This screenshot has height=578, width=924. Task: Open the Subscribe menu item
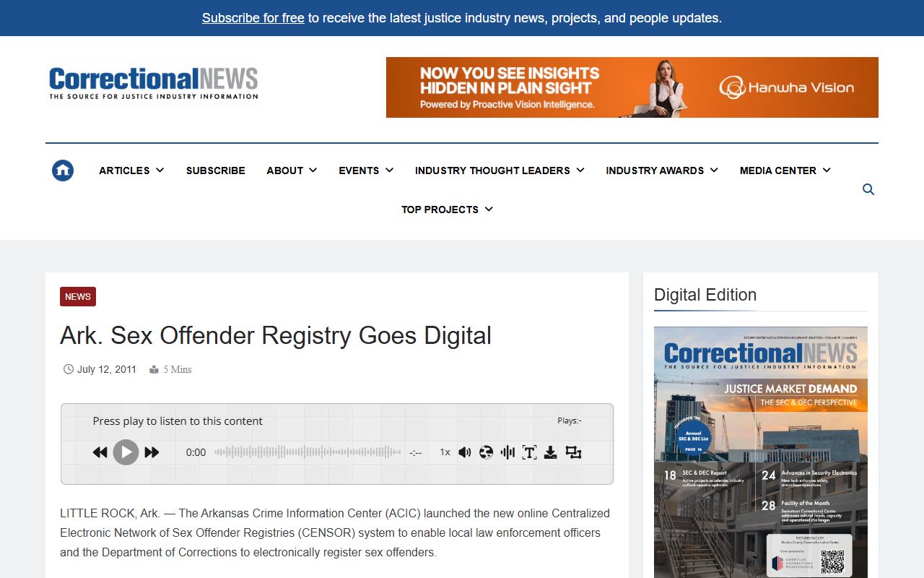(216, 171)
